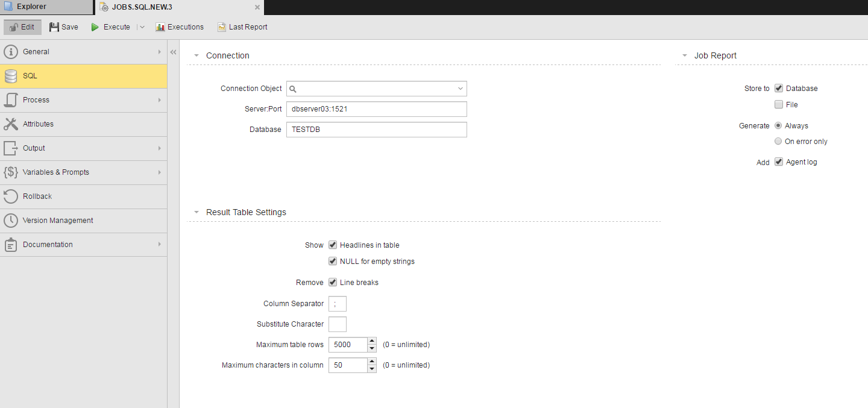
Task: Enable the File option under Store to
Action: pyautogui.click(x=779, y=104)
